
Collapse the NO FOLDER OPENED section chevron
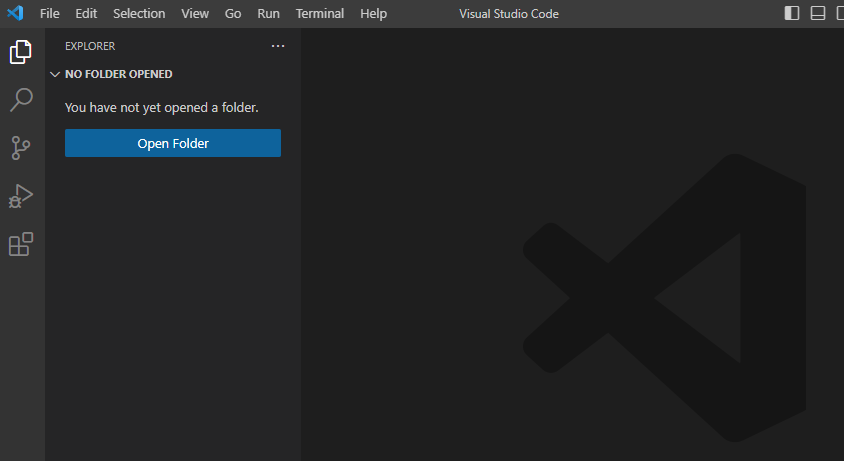click(x=54, y=74)
